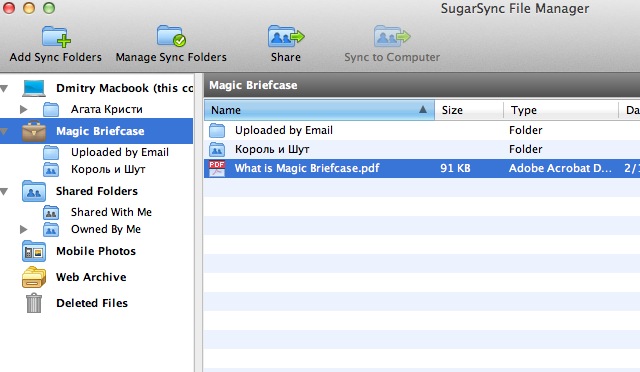Select the Shared Folders label in sidebar
Screen dimensions: 640x372
pyautogui.click(x=97, y=191)
